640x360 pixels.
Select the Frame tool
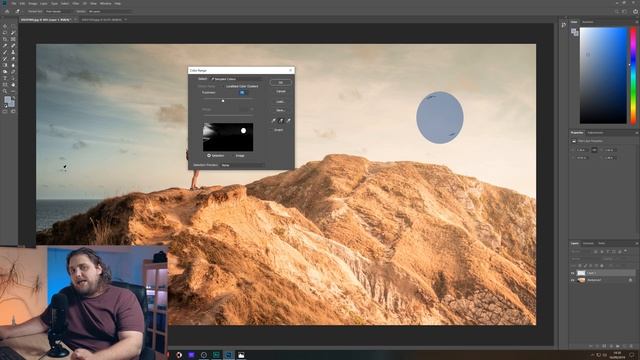click(x=13, y=40)
